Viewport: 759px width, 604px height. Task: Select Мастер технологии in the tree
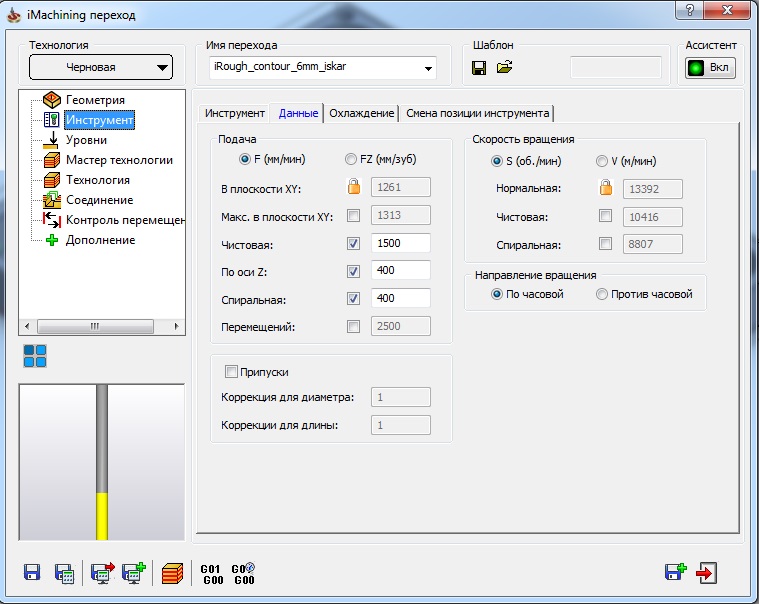[x=119, y=160]
